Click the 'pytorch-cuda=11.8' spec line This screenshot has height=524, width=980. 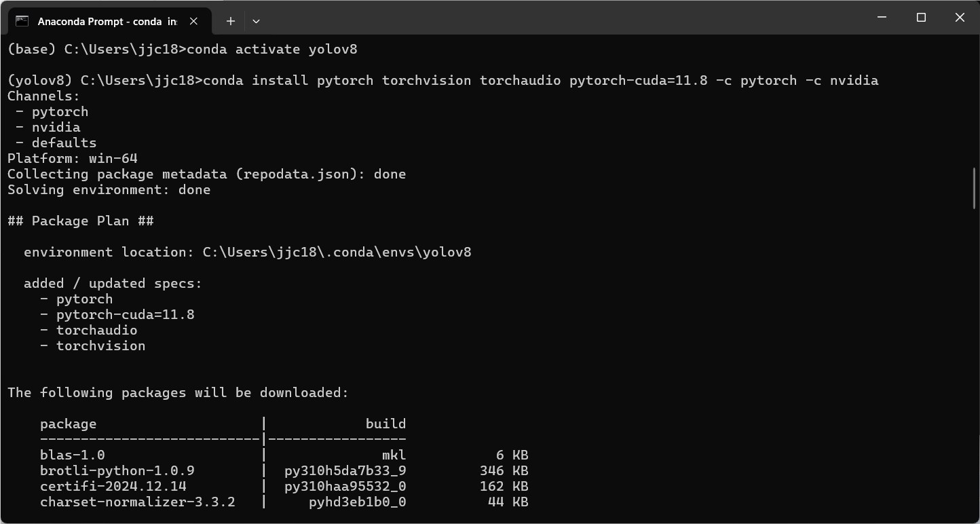125,314
